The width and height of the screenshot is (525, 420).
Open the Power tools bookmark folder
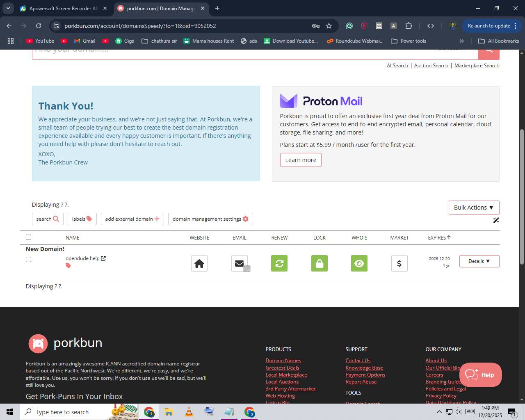click(x=409, y=41)
